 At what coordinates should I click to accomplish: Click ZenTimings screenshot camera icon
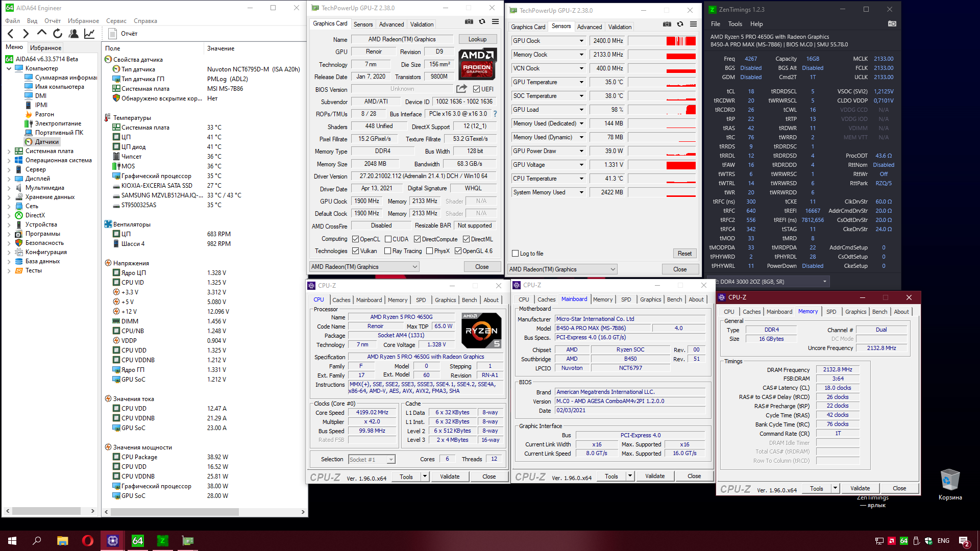pyautogui.click(x=892, y=23)
